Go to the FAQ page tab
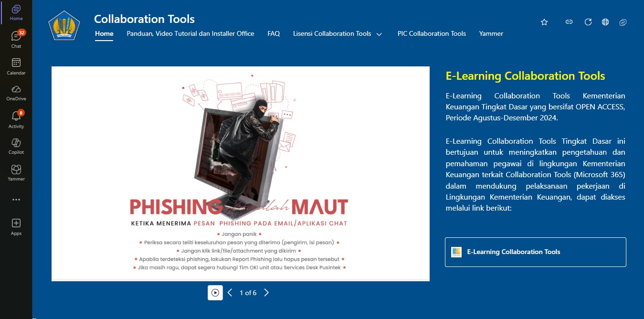The image size is (644, 319). pyautogui.click(x=274, y=34)
